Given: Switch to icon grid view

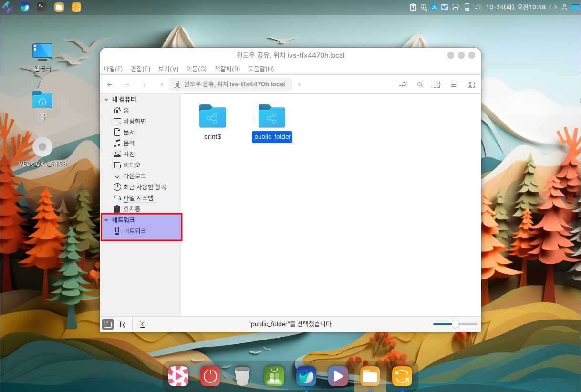Looking at the screenshot, I should click(436, 84).
